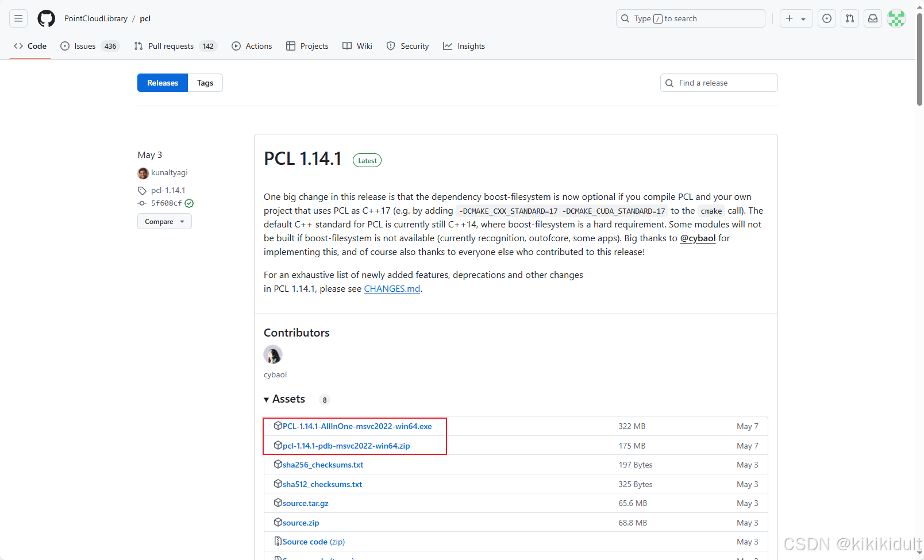Open the notifications inbox icon
The width and height of the screenshot is (924, 560).
point(873,18)
